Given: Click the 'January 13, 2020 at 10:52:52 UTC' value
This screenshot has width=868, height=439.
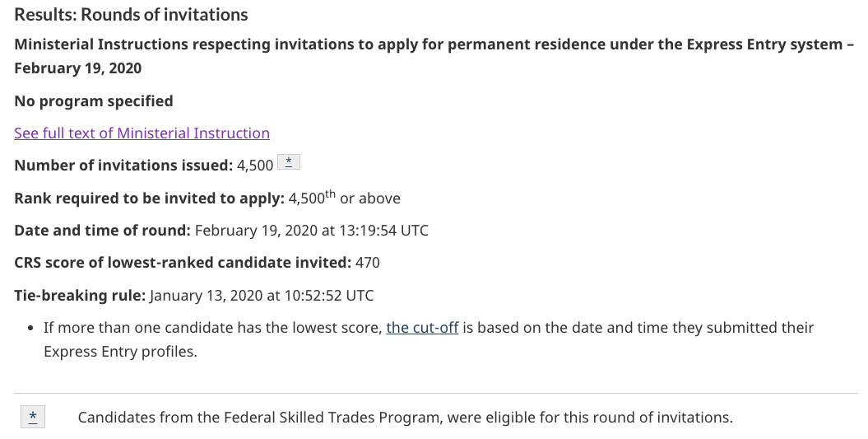Looking at the screenshot, I should click(262, 295).
